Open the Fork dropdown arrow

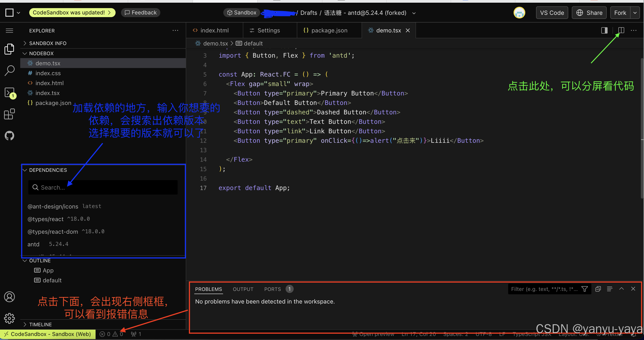point(635,13)
